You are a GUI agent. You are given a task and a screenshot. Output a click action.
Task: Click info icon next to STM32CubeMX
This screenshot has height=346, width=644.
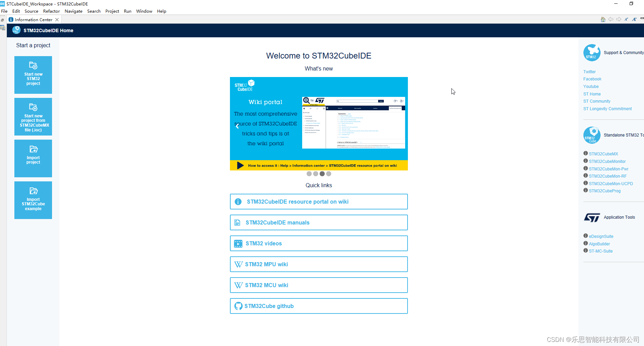(585, 153)
